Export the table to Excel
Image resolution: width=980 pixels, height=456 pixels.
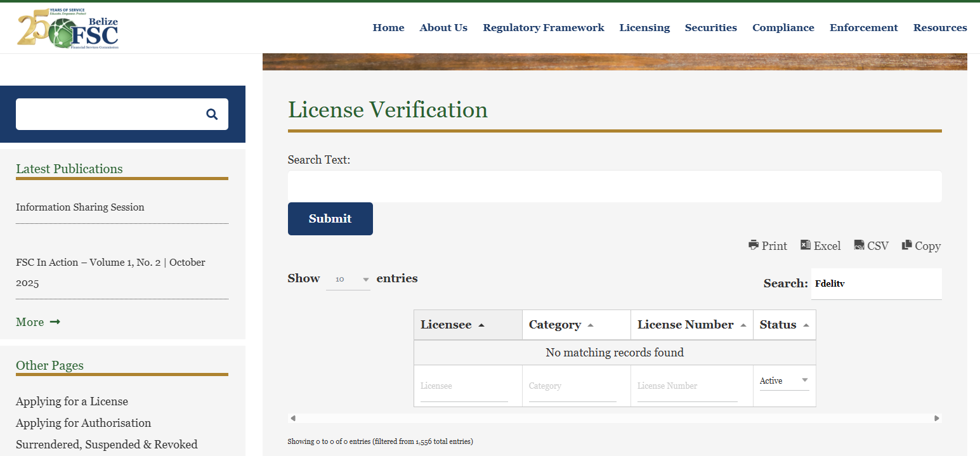tap(820, 245)
